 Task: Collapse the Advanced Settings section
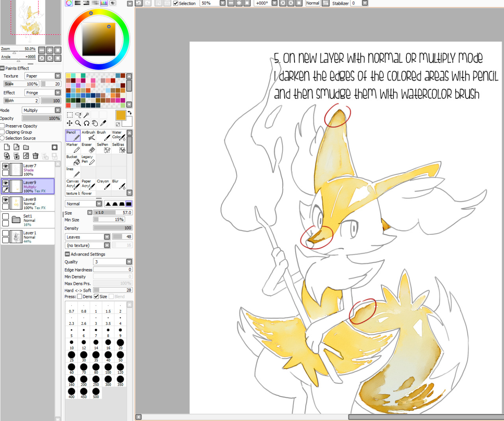click(x=67, y=254)
